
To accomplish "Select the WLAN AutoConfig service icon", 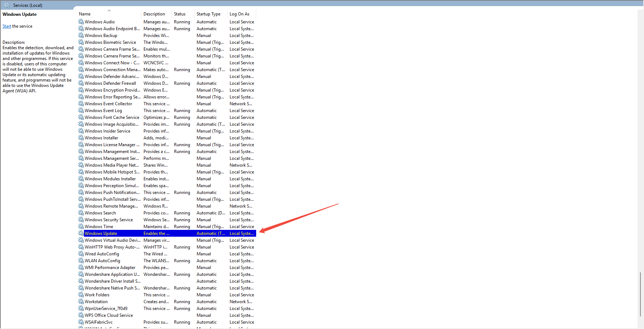I will pyautogui.click(x=81, y=261).
